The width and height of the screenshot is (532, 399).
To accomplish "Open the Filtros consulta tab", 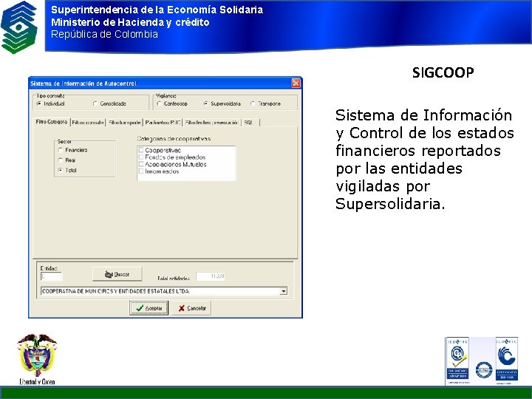I will (x=88, y=123).
